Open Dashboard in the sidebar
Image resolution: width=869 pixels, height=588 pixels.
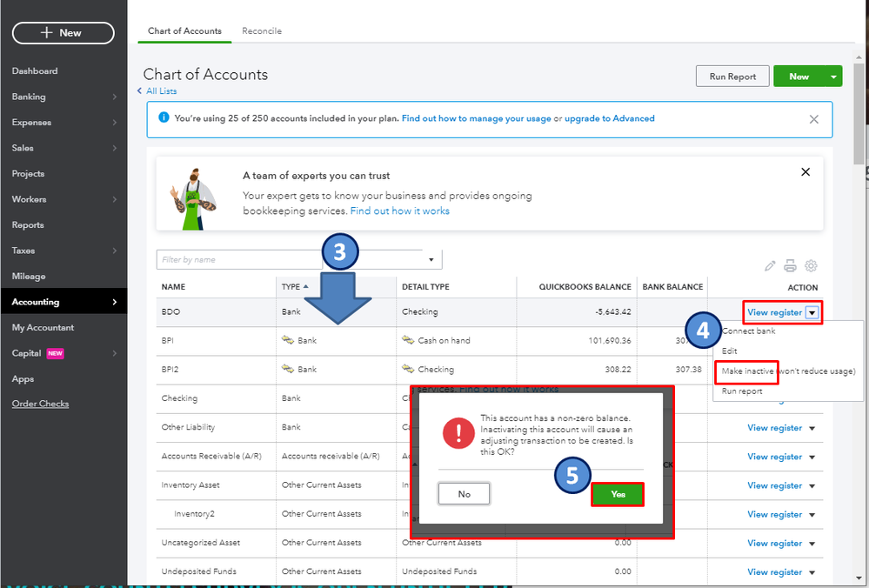point(35,71)
